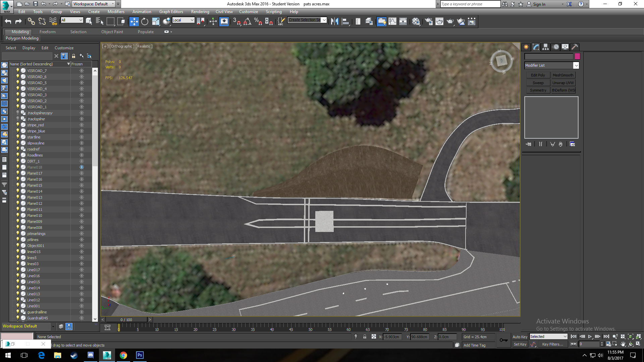Click the Unlink Selection tool

pyautogui.click(x=42, y=21)
